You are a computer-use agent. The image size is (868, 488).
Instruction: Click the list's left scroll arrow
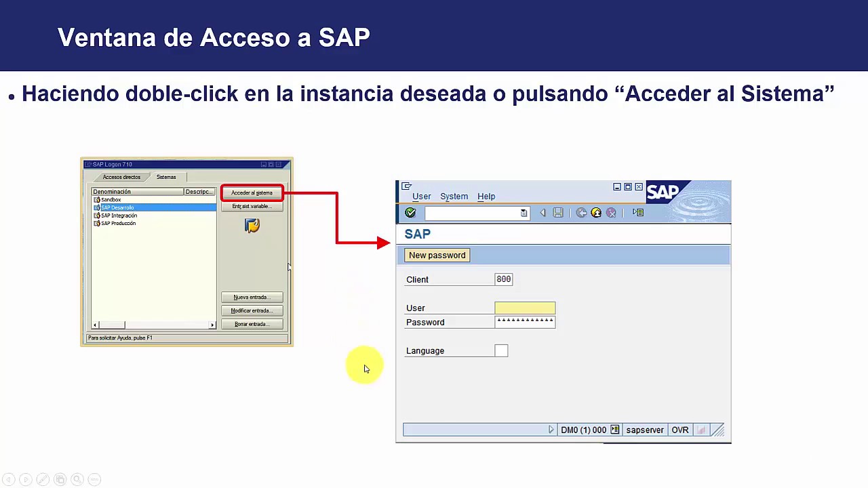click(x=95, y=325)
